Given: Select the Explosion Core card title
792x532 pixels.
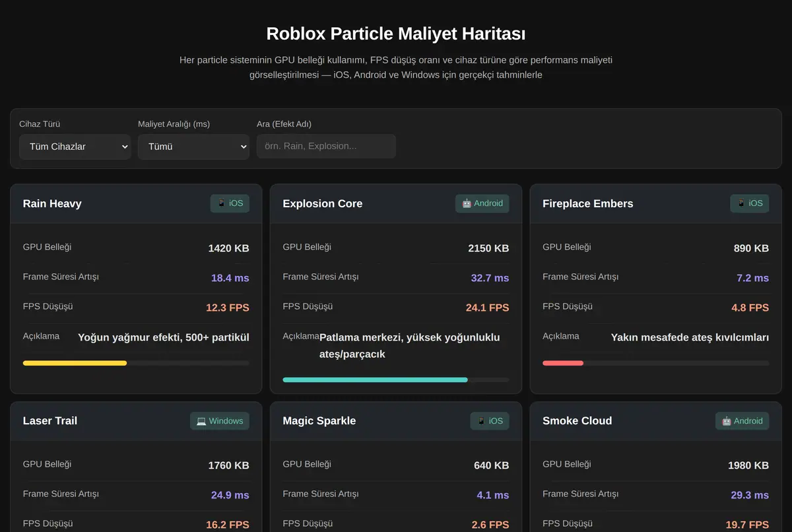Looking at the screenshot, I should tap(323, 203).
